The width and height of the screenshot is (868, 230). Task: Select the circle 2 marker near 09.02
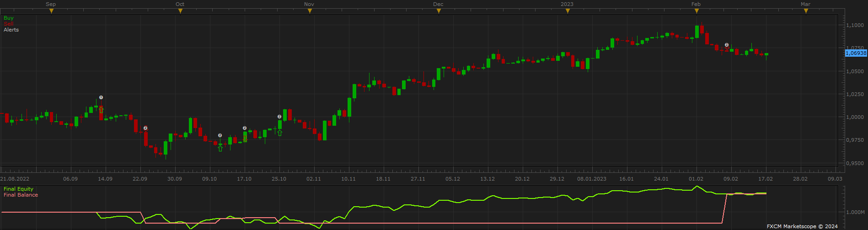727,45
